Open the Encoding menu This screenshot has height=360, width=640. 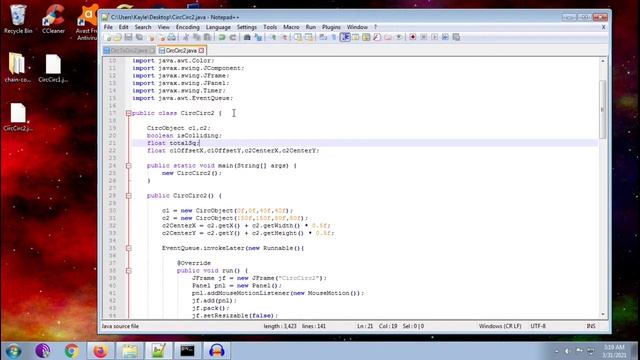point(188,27)
